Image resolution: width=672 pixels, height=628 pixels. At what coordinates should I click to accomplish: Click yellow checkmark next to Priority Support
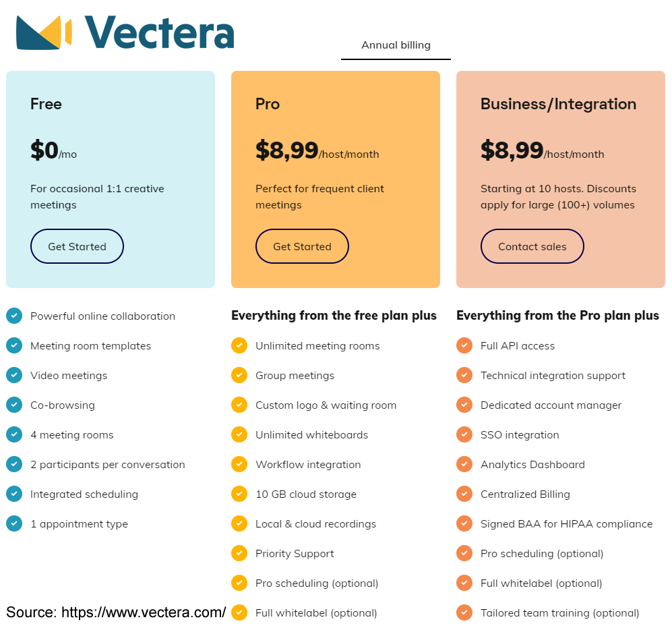click(x=239, y=553)
